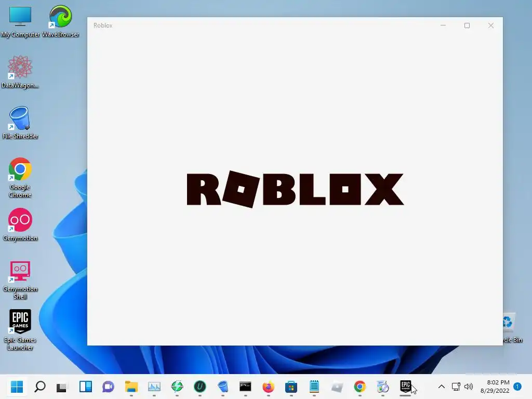The width and height of the screenshot is (532, 399).
Task: Select the Recycle Bin desktop icon
Action: tap(512, 328)
